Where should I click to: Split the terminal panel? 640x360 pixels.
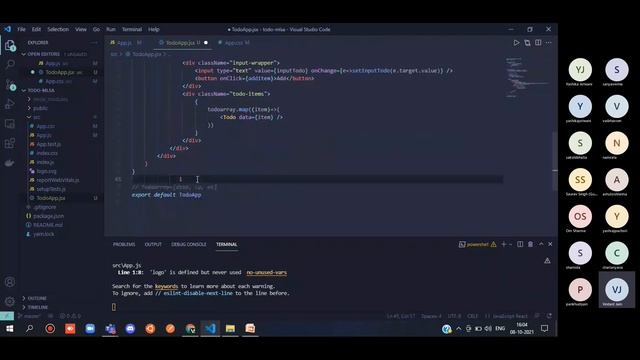tap(520, 244)
